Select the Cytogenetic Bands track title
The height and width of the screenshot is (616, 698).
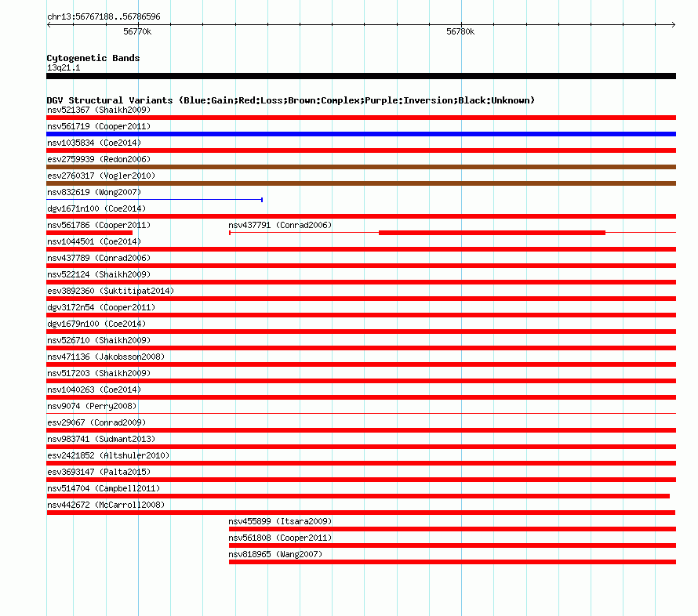(93, 58)
